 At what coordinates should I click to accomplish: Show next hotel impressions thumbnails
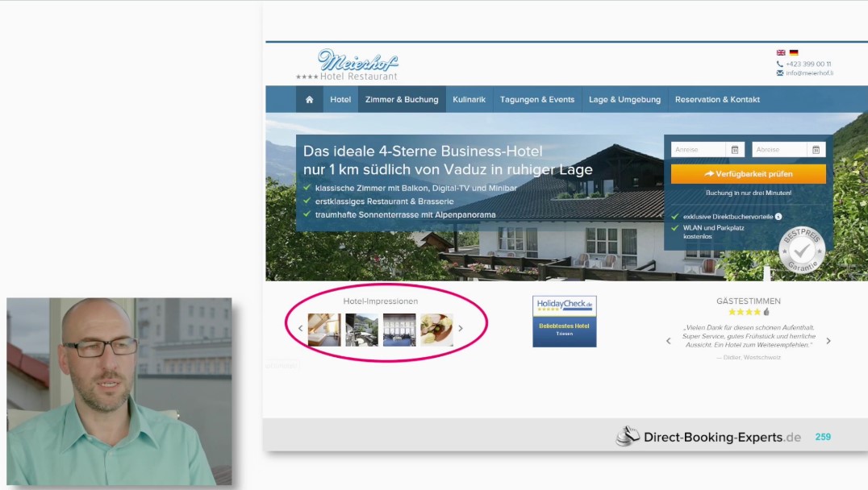460,329
